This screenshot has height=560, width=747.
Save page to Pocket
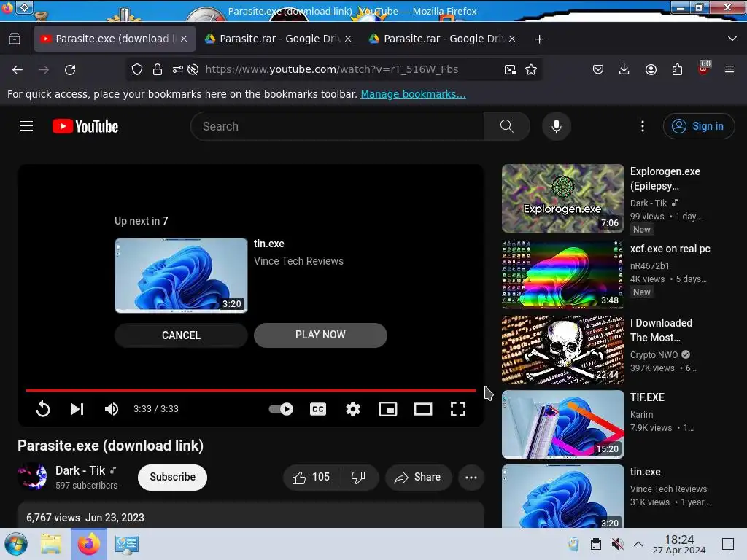point(598,69)
